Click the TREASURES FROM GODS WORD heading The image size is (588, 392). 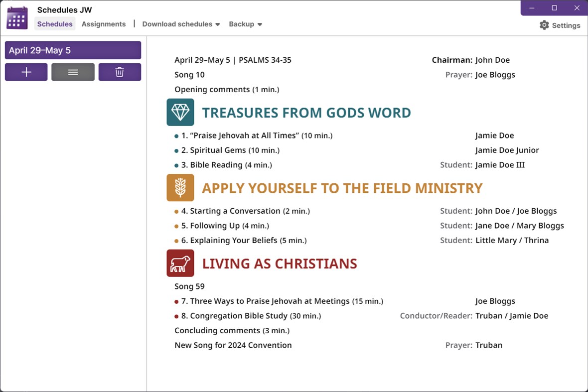306,113
